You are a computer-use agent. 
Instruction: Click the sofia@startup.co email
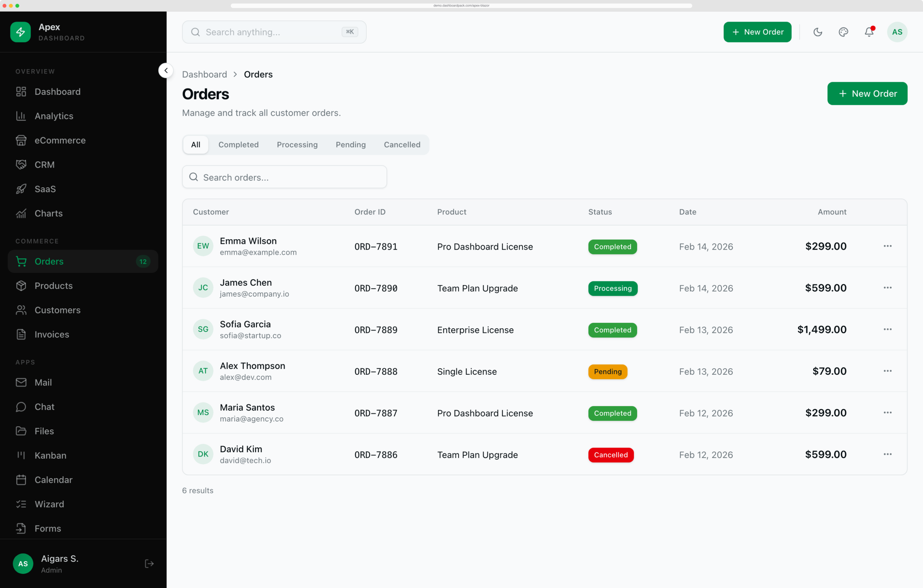tap(250, 335)
